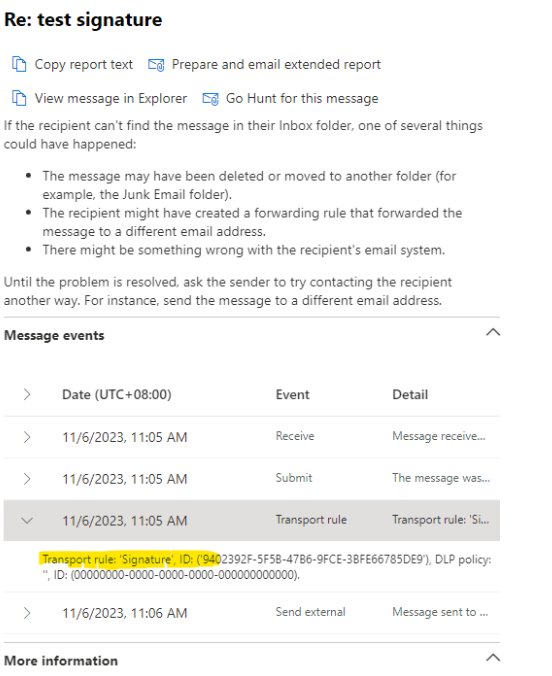Click the View message in Explorer icon
Screen dimensions: 552x676
(x=19, y=98)
